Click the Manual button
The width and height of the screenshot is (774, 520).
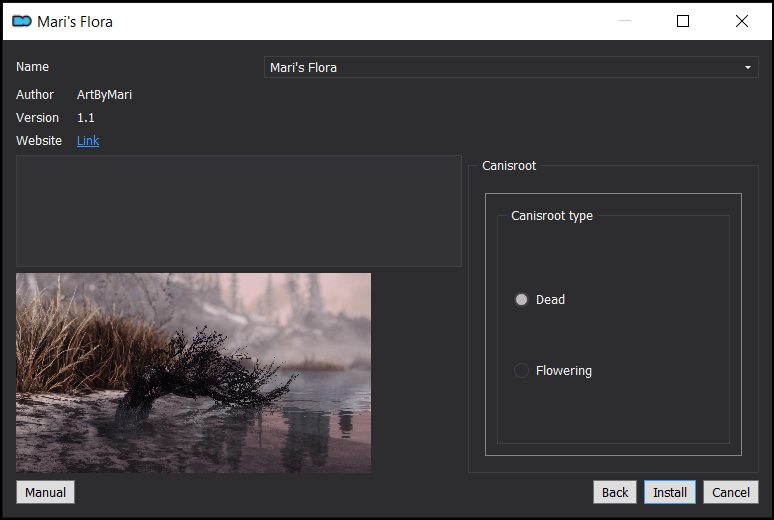click(45, 492)
